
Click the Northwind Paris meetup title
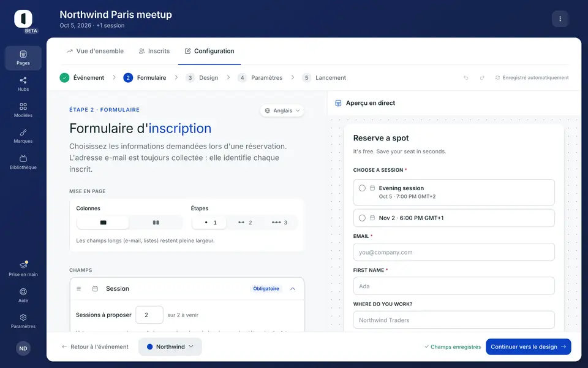click(x=116, y=15)
